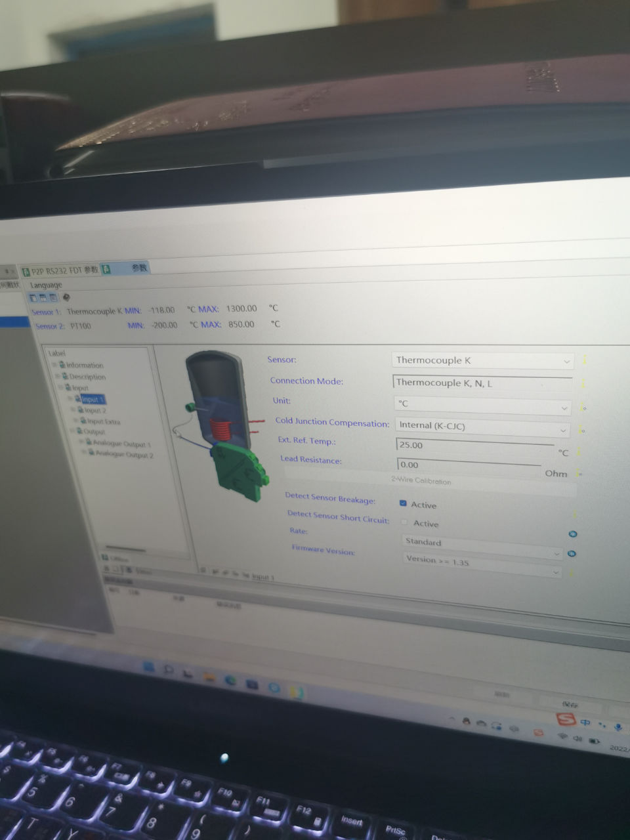
Task: Open Windows taskbar search
Action: coord(168,670)
